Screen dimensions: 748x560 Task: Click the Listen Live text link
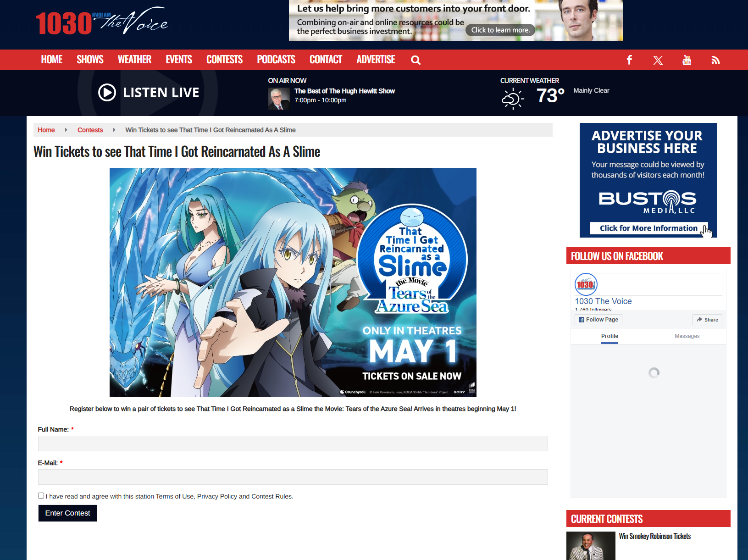tap(161, 93)
